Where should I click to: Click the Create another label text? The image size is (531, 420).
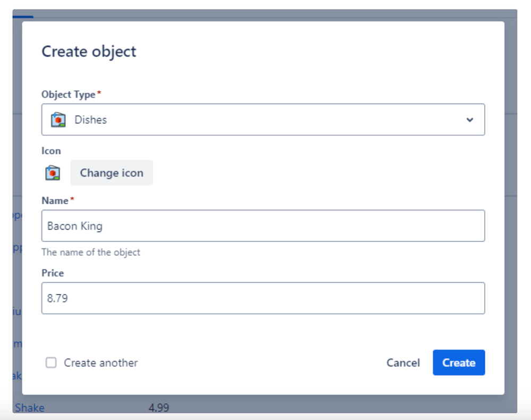(101, 363)
